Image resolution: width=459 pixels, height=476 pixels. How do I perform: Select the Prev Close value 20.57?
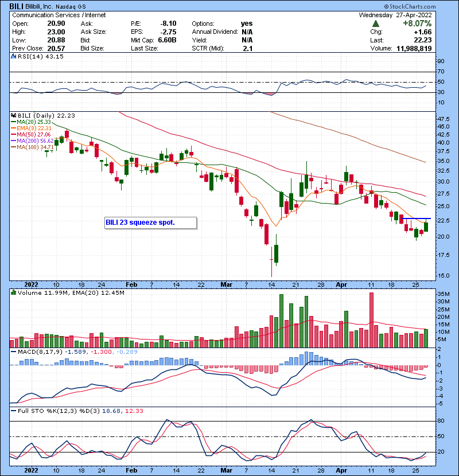click(56, 48)
